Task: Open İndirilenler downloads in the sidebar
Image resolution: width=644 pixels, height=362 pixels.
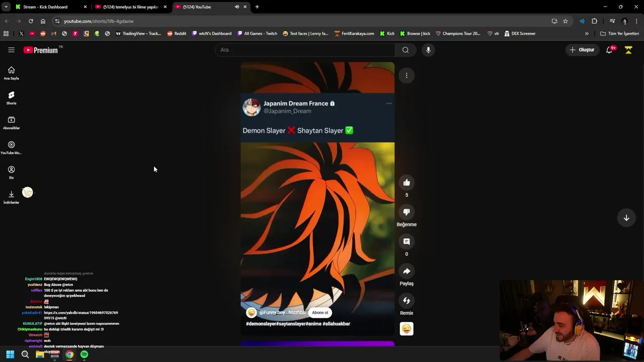Action: click(11, 197)
